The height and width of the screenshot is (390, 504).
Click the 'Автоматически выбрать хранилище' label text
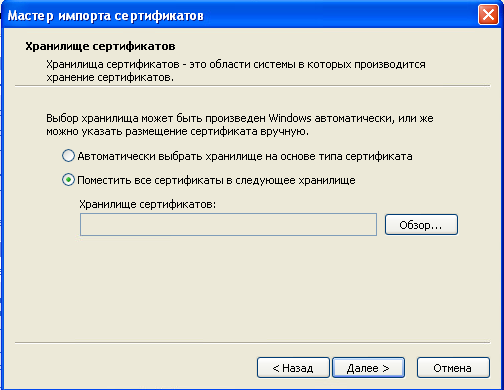coord(245,156)
